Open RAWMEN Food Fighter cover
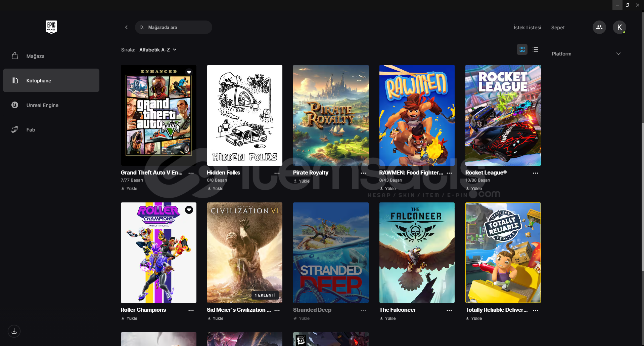This screenshot has width=644, height=346. point(417,115)
